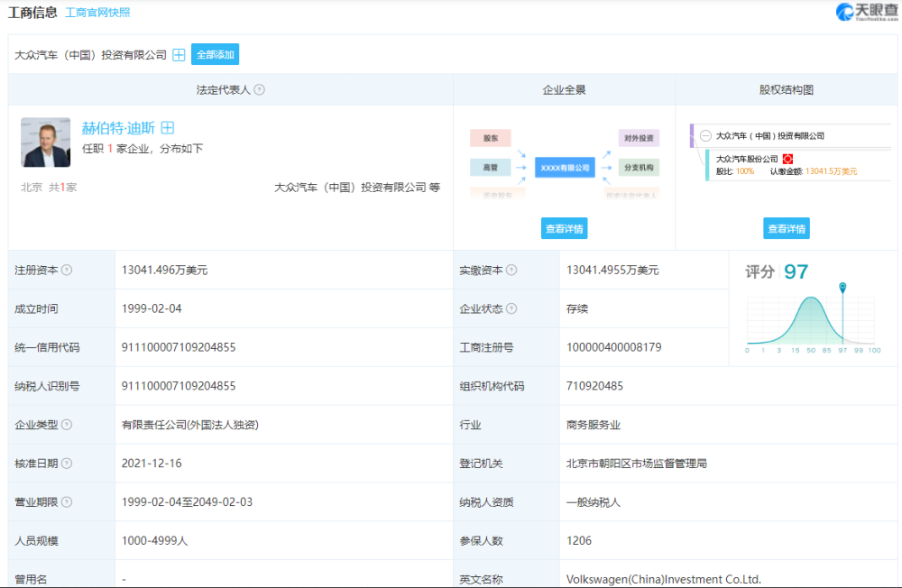Click the 统一信用代码 value 911100007109204855
The width and height of the screenshot is (902, 588).
(x=179, y=347)
